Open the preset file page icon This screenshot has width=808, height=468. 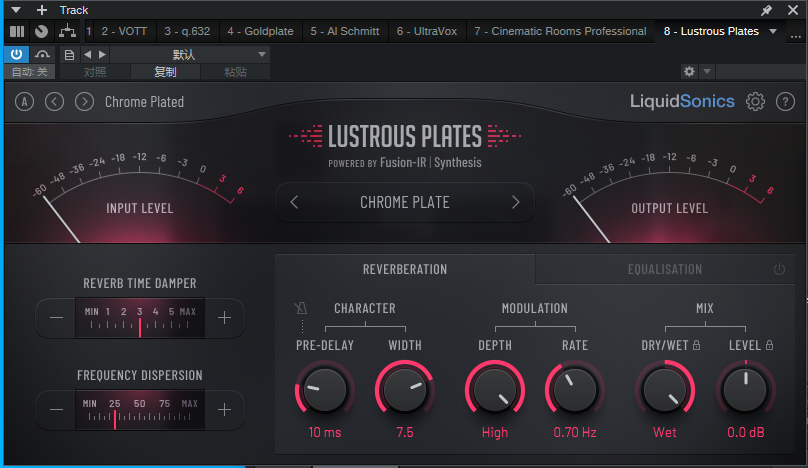point(69,55)
